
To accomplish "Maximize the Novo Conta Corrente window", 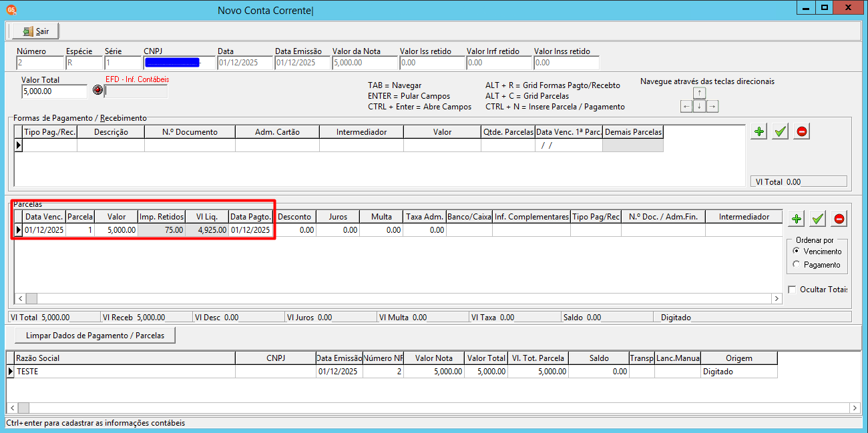I will (x=825, y=7).
